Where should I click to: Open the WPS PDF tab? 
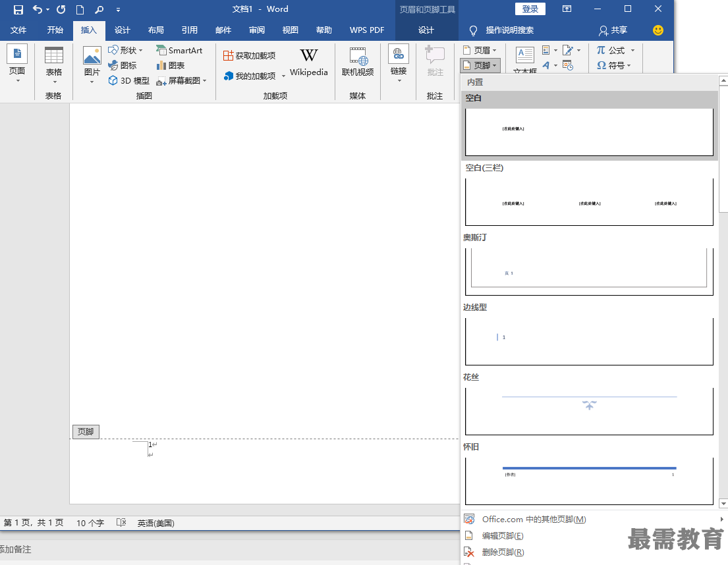click(367, 30)
